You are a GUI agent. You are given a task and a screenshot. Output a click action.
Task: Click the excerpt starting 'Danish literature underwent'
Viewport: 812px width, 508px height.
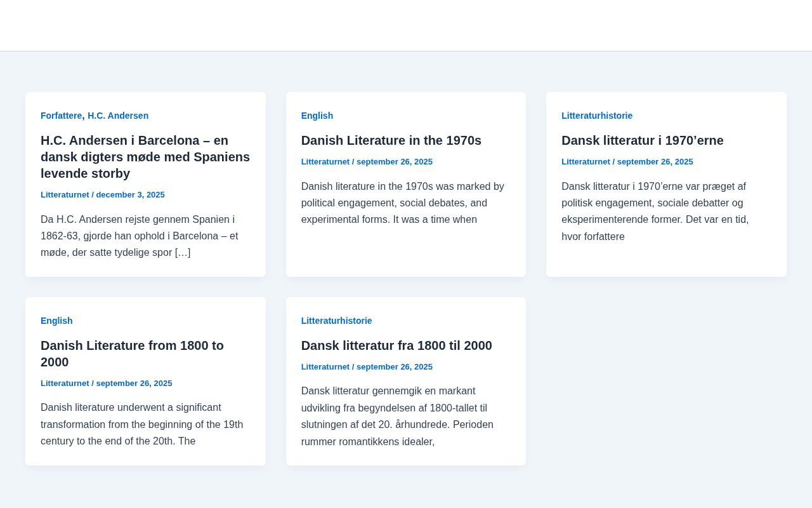pyautogui.click(x=141, y=424)
